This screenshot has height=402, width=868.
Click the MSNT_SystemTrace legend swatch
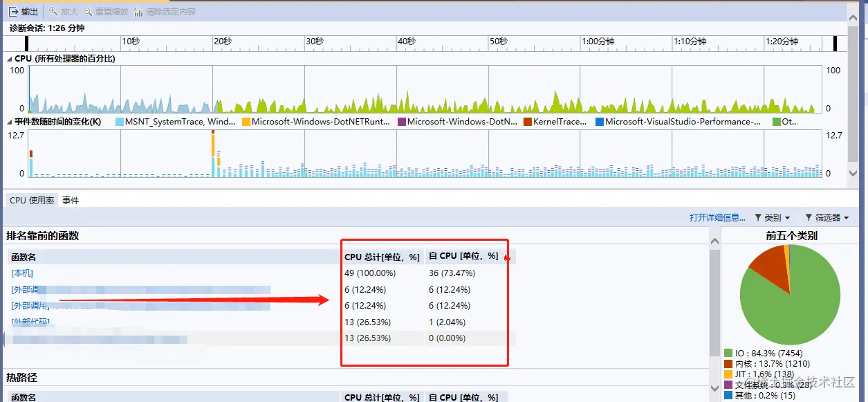pyautogui.click(x=120, y=122)
